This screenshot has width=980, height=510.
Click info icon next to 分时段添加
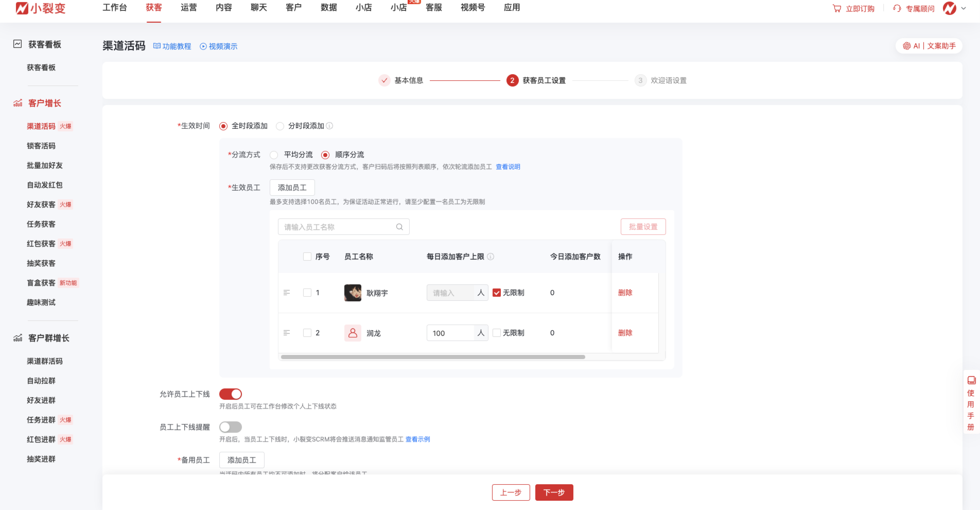click(329, 126)
